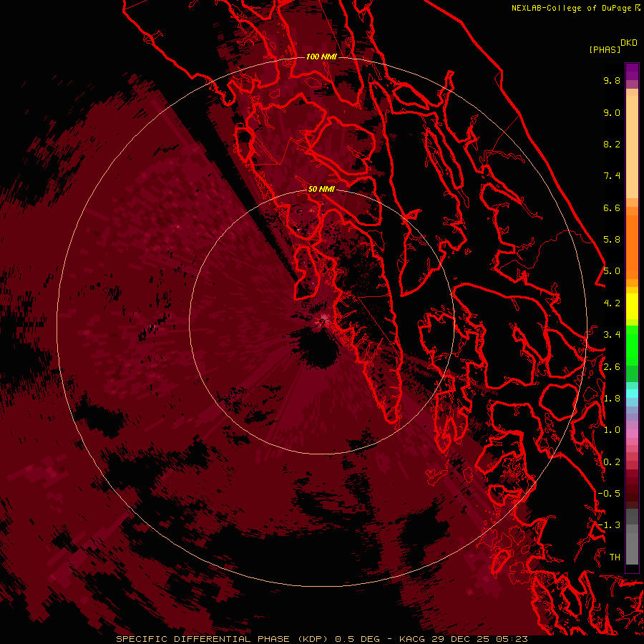Select the 9.8 value on color scale
This screenshot has width=644, height=644.
612,80
